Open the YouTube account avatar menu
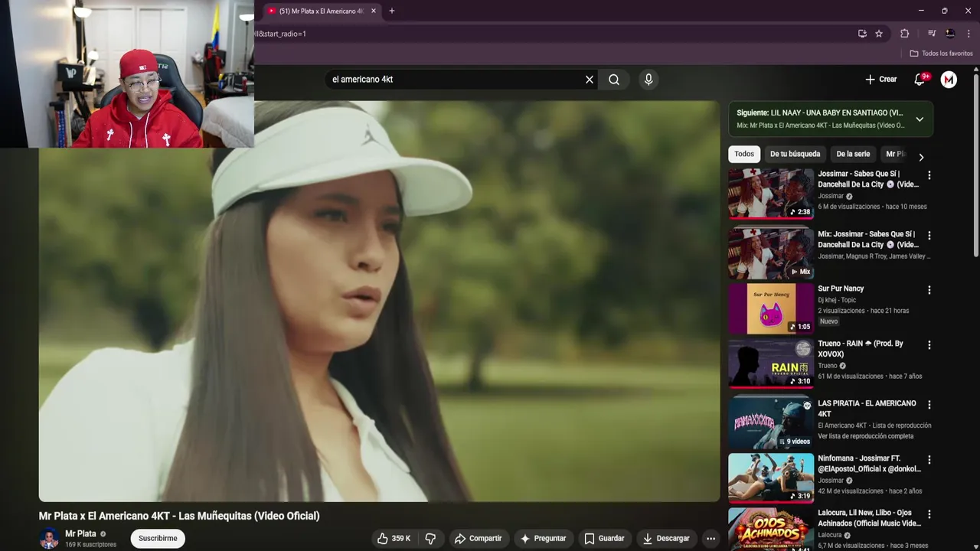Image resolution: width=980 pixels, height=551 pixels. 949,80
